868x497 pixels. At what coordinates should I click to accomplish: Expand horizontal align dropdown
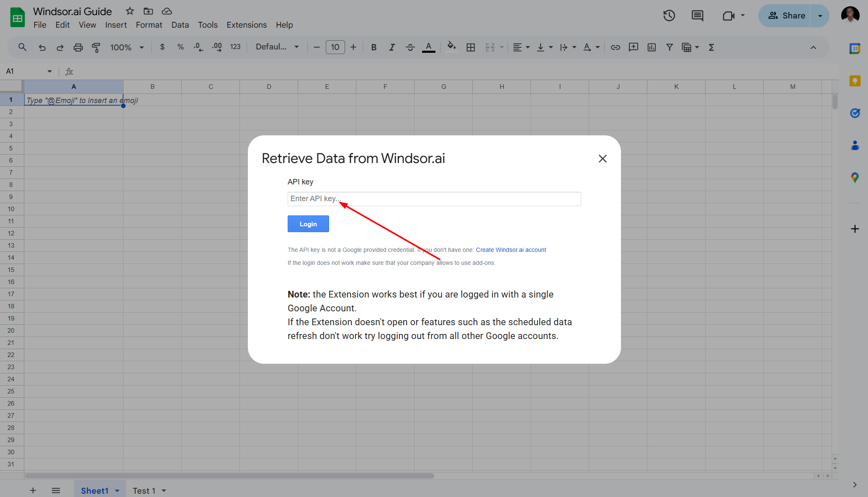pos(528,47)
